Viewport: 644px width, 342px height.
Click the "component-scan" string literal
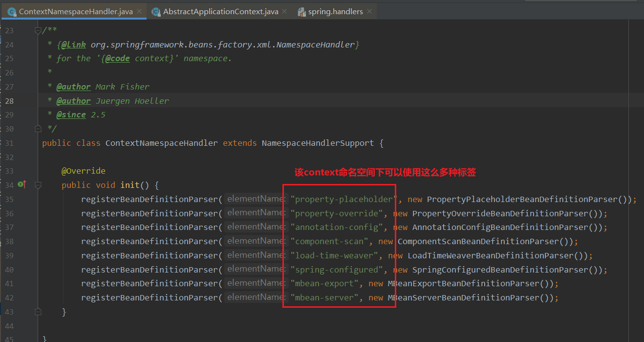pos(330,241)
